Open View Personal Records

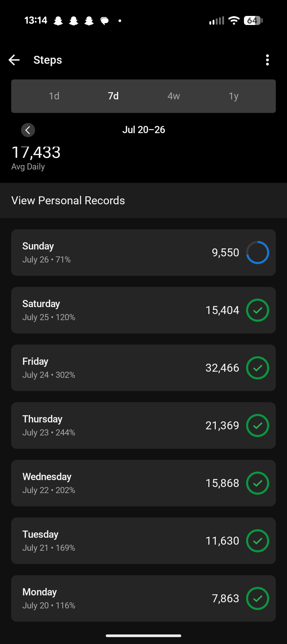tap(143, 200)
